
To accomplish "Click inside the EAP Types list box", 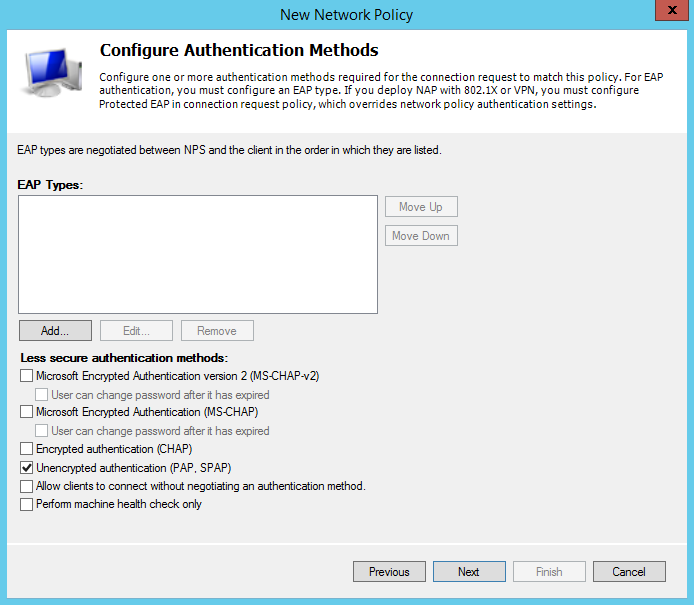I will pos(197,254).
